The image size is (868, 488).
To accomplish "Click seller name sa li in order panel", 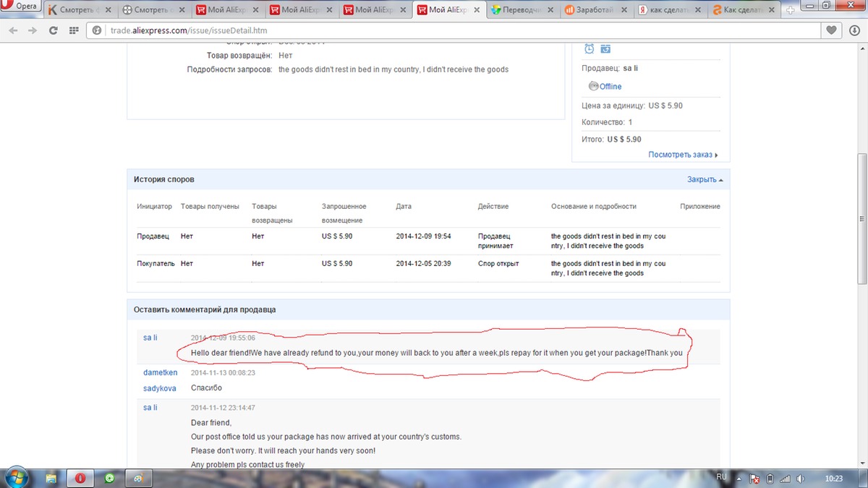I will [x=630, y=68].
